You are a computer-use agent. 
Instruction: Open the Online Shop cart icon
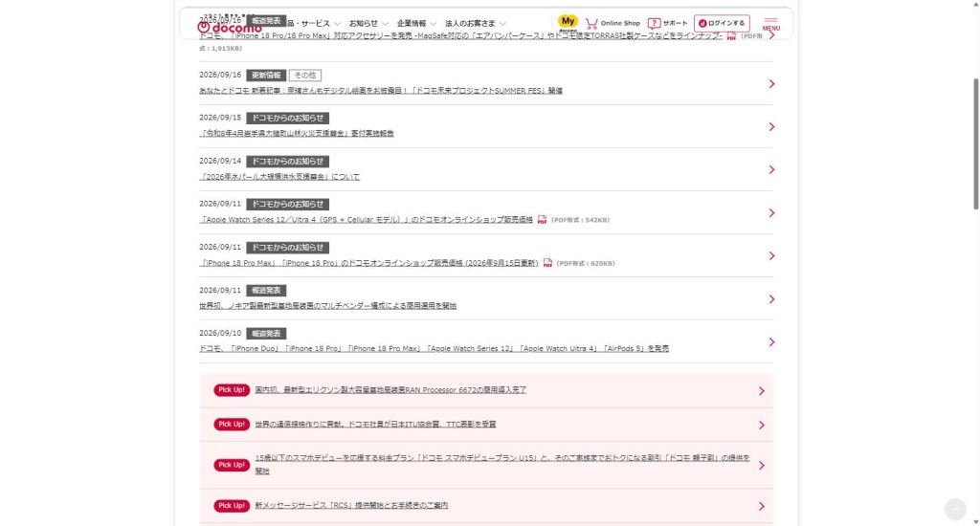[591, 24]
